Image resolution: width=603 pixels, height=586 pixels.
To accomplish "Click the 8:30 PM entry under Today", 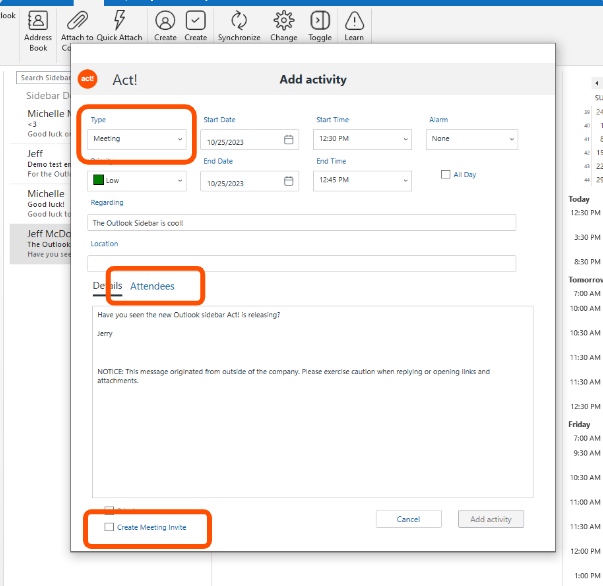I will pos(587,261).
